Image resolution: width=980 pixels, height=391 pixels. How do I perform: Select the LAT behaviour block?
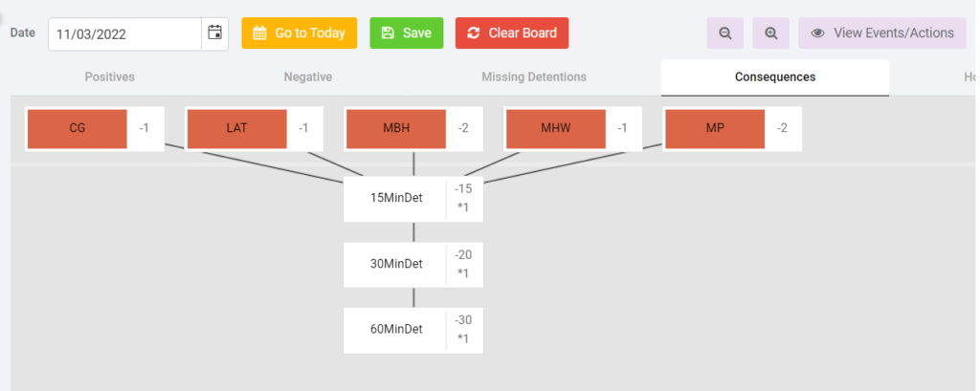[237, 129]
